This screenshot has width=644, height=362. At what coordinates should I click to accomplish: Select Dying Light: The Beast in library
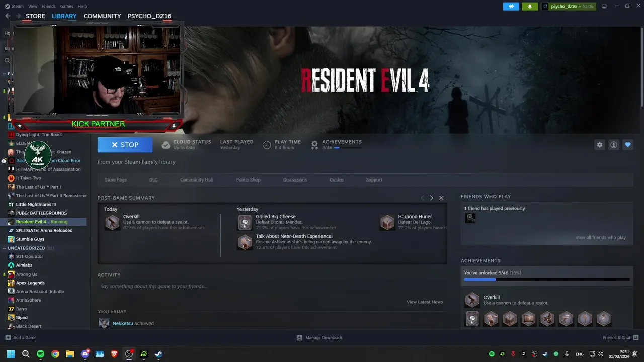pos(39,135)
